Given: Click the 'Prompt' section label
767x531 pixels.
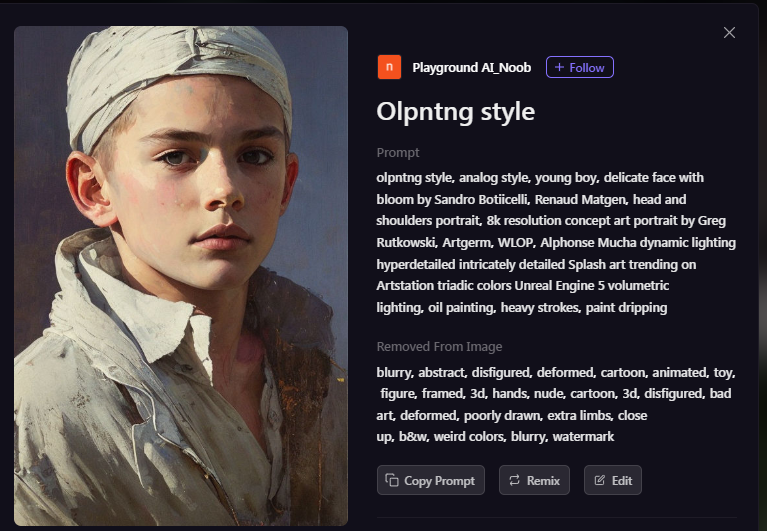Looking at the screenshot, I should (398, 153).
